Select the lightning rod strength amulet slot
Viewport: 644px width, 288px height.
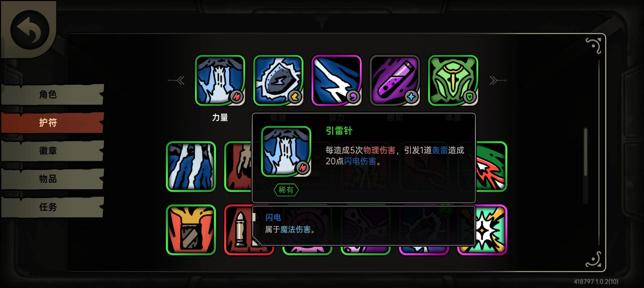pyautogui.click(x=220, y=80)
